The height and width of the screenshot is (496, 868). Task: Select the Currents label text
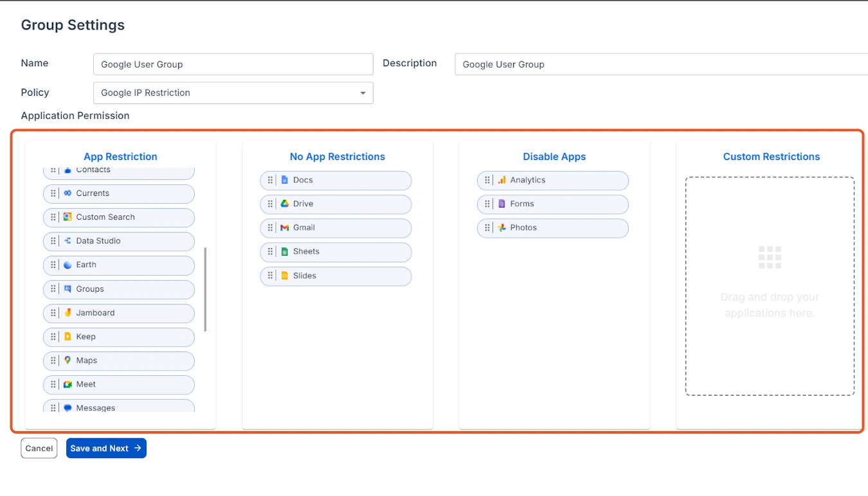(x=93, y=193)
